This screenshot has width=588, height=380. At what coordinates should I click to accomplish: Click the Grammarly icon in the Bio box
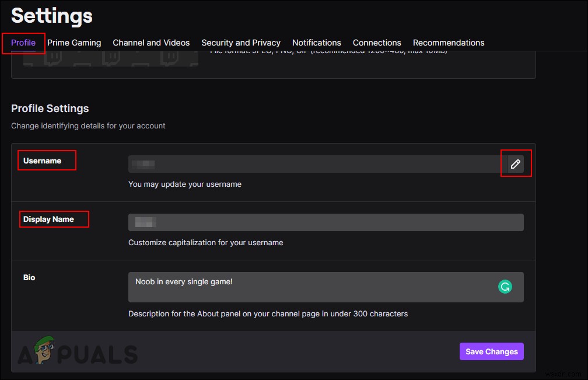coord(505,287)
